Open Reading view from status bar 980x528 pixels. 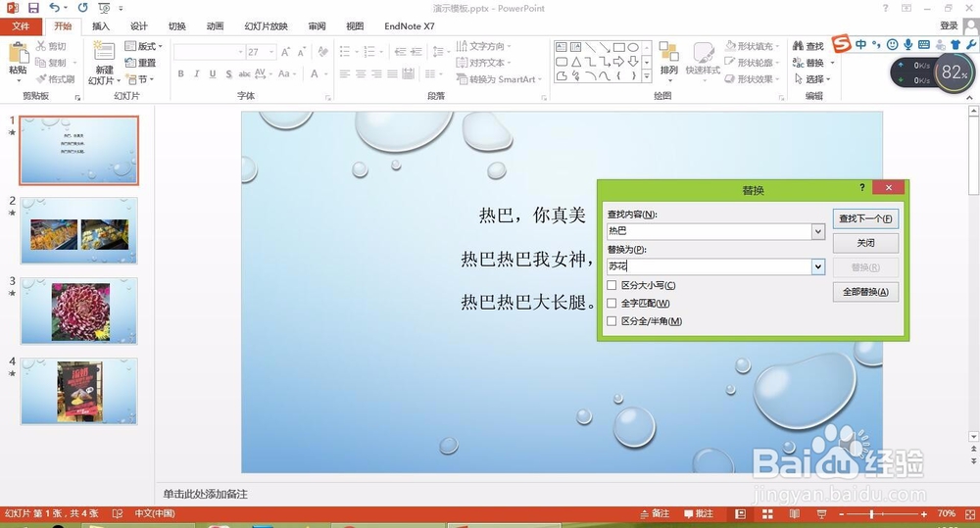pyautogui.click(x=795, y=513)
